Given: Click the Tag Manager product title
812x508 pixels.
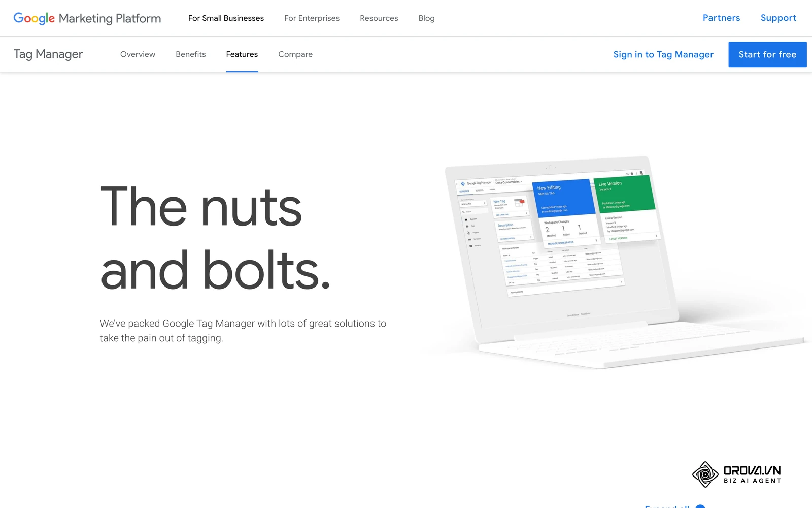Looking at the screenshot, I should click(48, 54).
